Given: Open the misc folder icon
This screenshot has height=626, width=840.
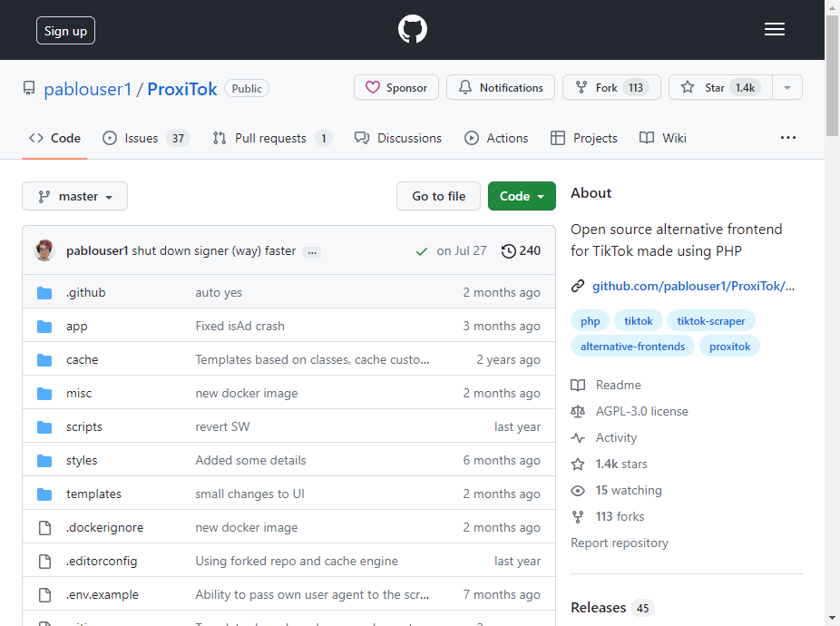Looking at the screenshot, I should [44, 394].
